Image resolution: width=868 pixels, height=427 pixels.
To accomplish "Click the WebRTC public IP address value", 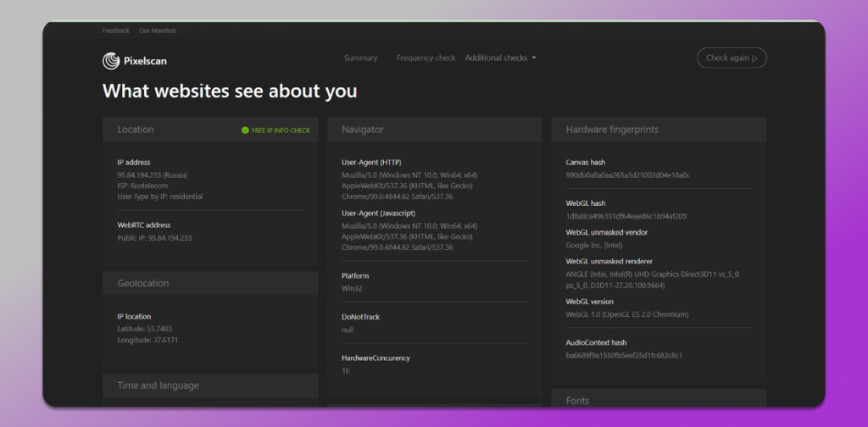I will click(154, 238).
